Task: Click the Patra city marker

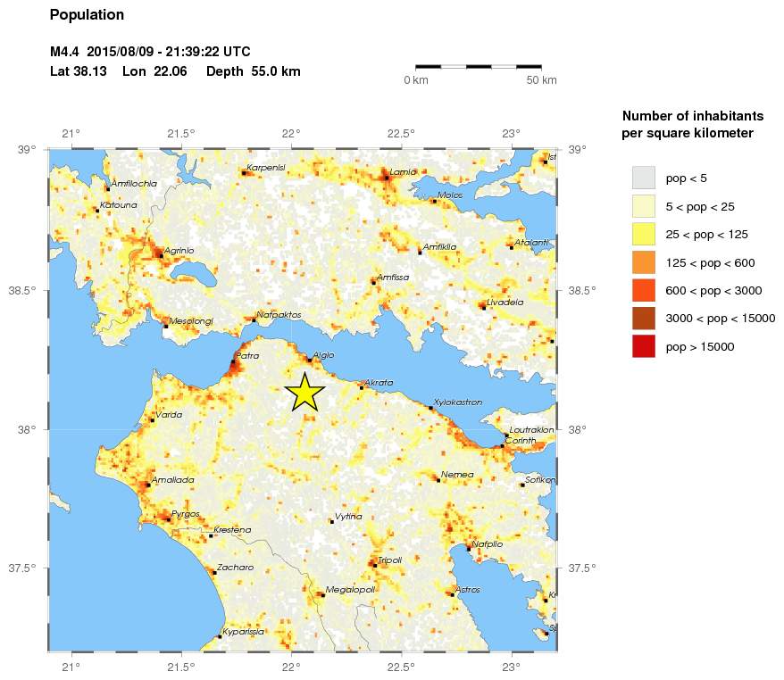Action: (x=233, y=361)
